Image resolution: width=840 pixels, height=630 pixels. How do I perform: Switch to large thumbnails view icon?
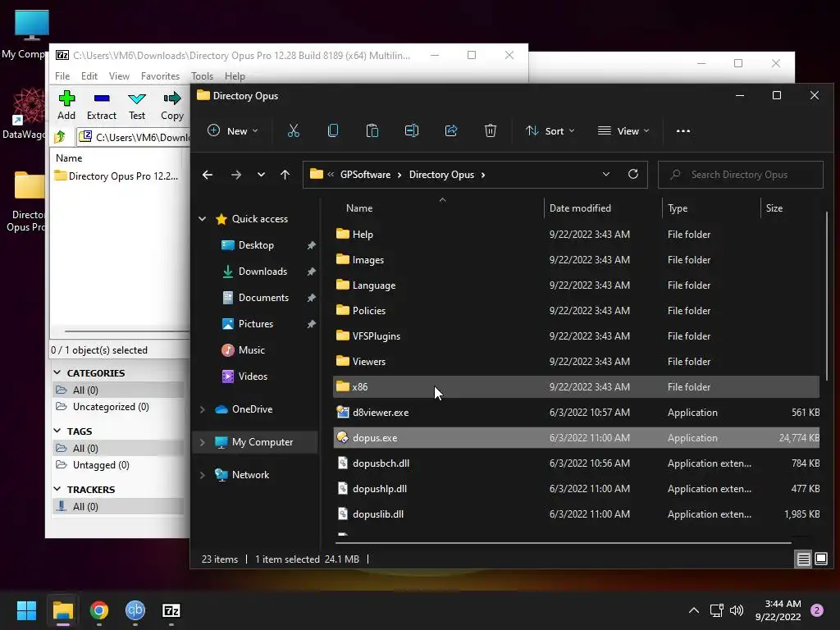tap(820, 559)
